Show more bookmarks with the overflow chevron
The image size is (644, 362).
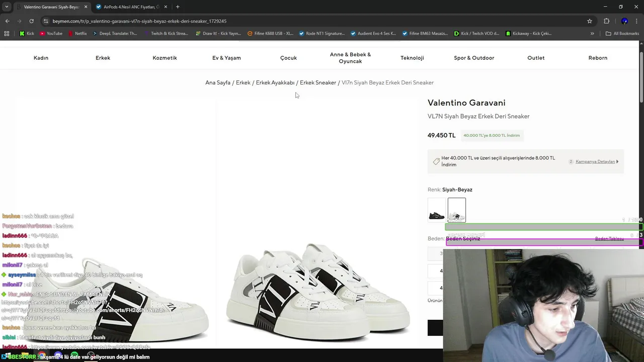[x=592, y=34]
